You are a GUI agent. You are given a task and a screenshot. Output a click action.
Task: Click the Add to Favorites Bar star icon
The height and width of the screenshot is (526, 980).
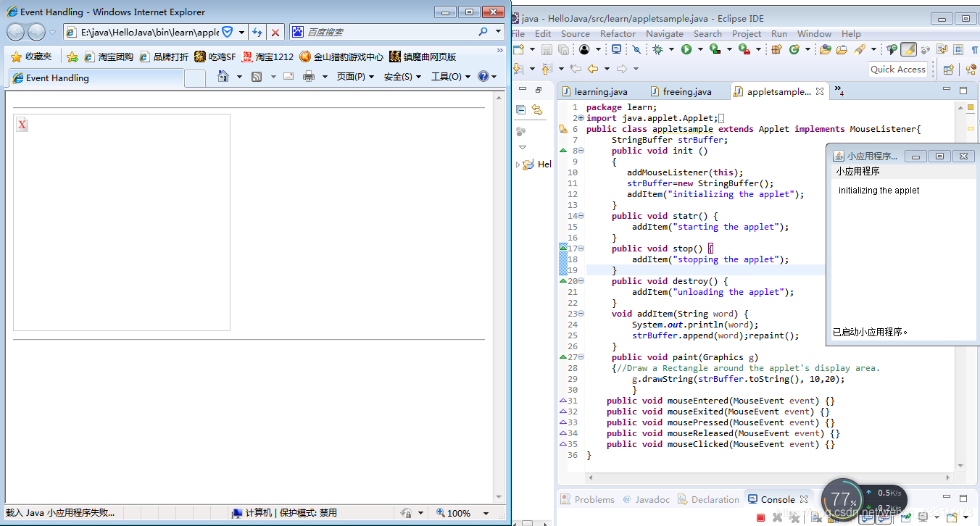coord(72,57)
